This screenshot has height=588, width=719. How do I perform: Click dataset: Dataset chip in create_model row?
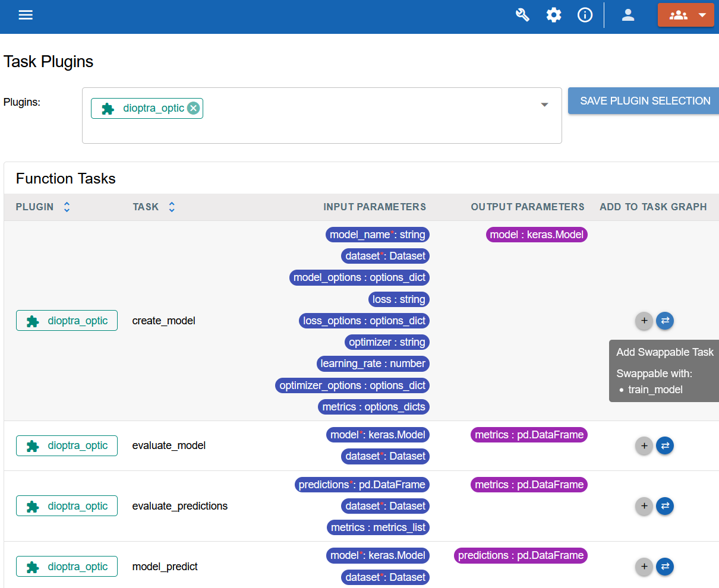click(385, 256)
